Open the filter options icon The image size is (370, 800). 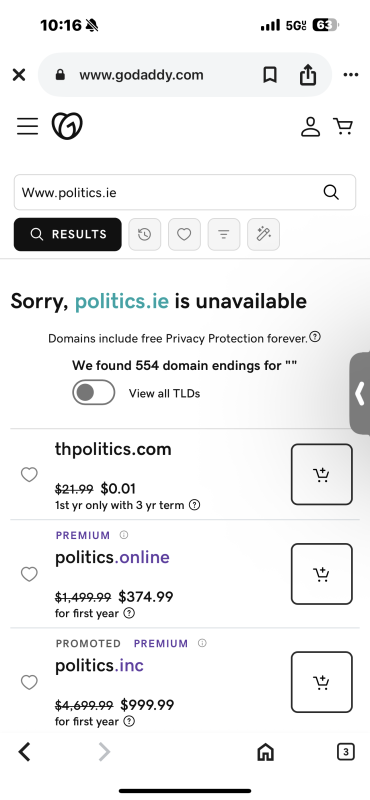(224, 234)
